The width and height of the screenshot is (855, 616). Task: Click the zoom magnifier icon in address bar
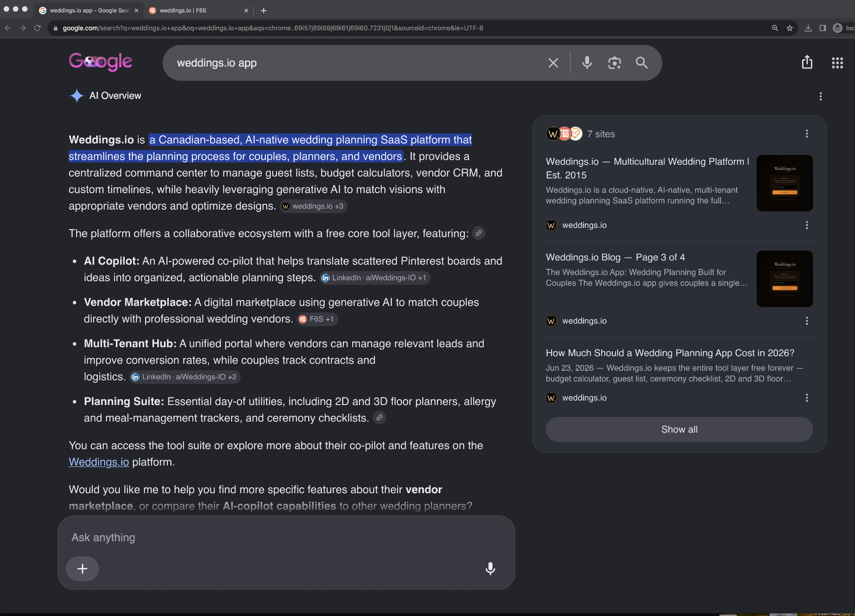coord(775,28)
